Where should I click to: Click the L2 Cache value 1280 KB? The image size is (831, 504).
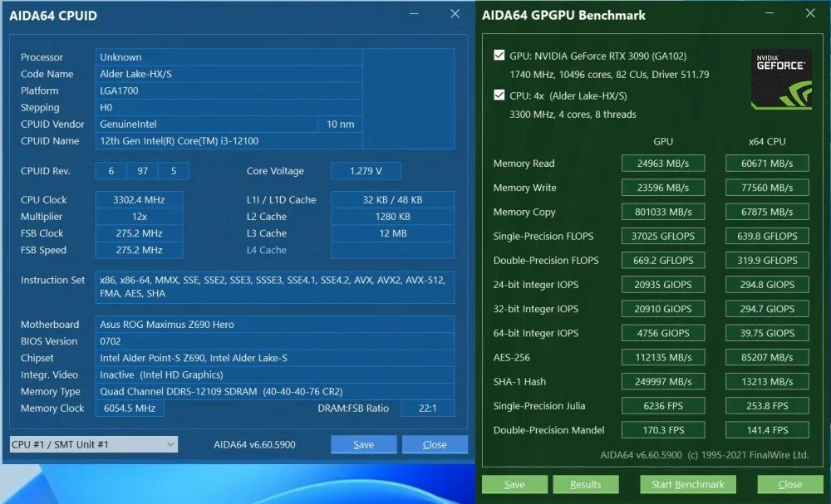pyautogui.click(x=393, y=217)
